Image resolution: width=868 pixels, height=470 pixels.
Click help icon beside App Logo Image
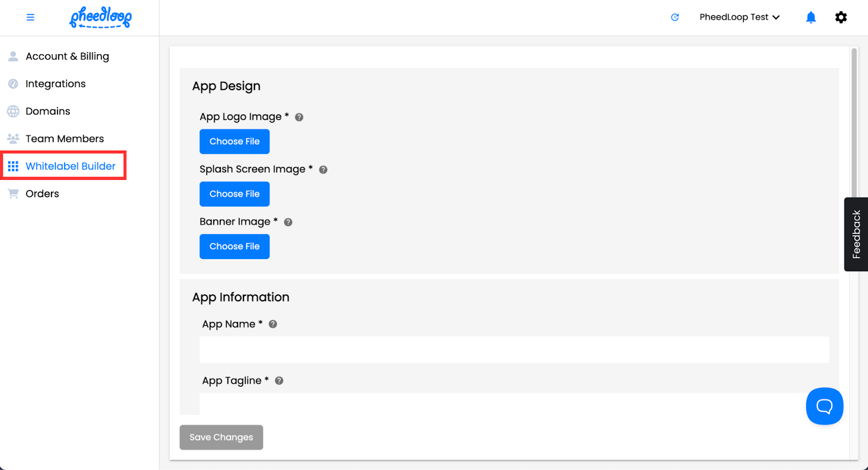[299, 117]
